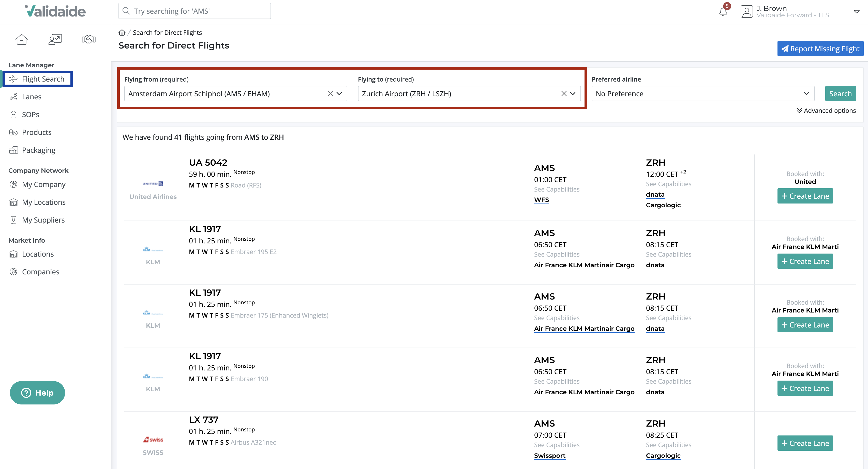
Task: Click the Search button
Action: click(840, 93)
